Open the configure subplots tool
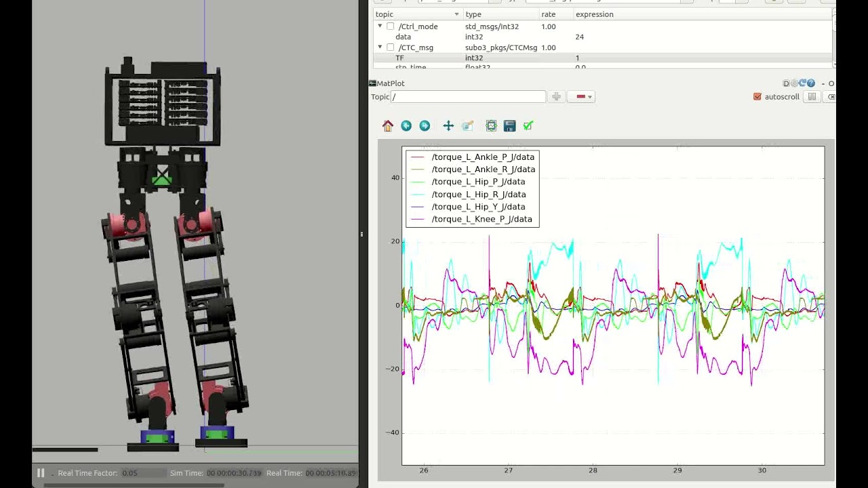The width and height of the screenshot is (868, 488). click(491, 125)
